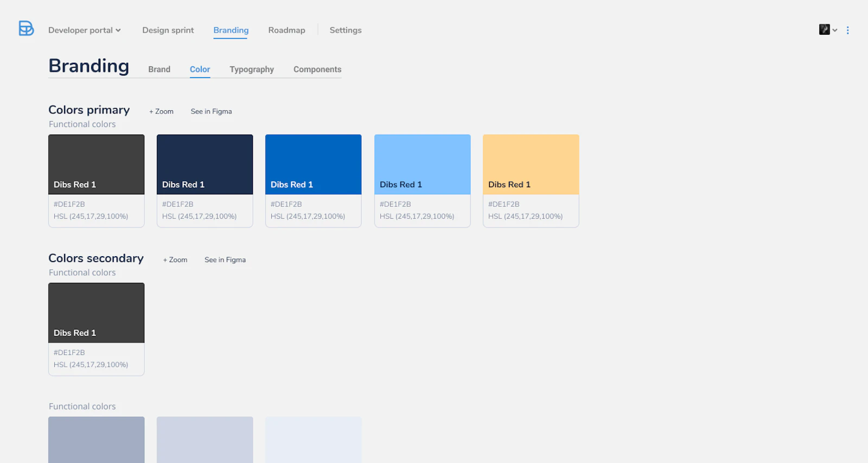Click the HSL value under bright blue swatch

click(x=308, y=216)
